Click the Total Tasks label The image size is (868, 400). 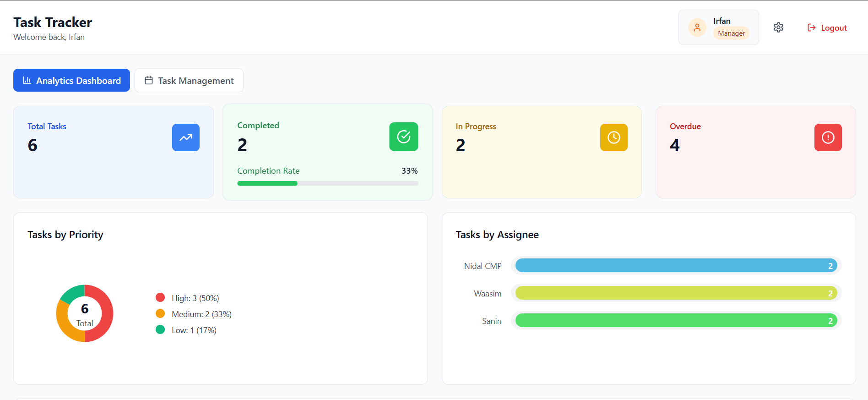(x=47, y=126)
